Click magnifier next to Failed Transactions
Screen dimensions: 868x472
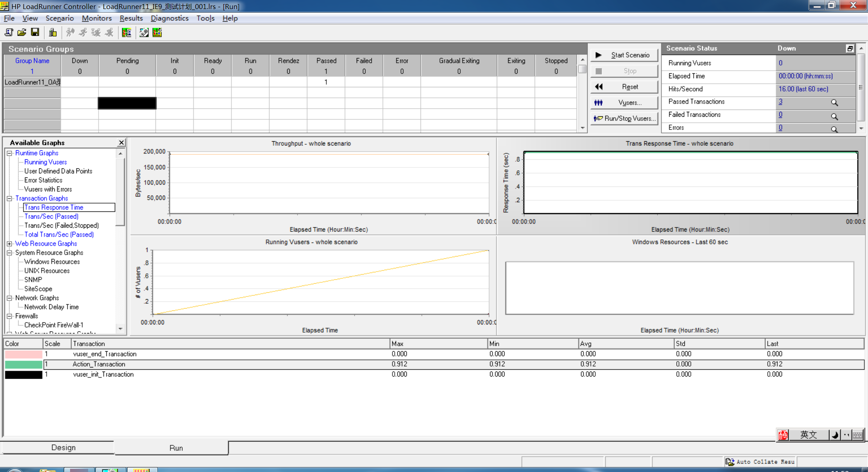tap(835, 116)
